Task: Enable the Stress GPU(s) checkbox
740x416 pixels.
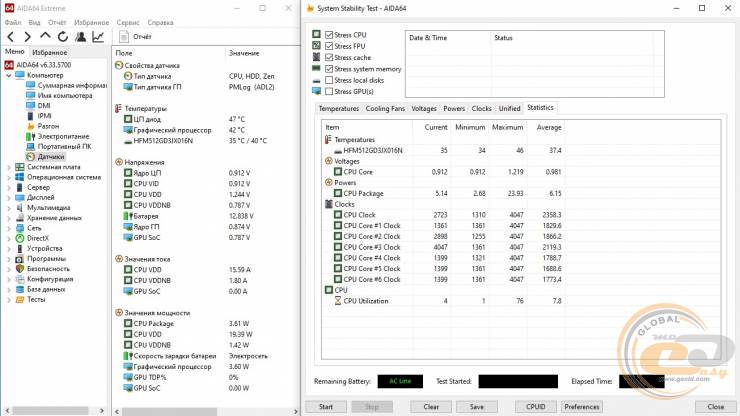Action: point(329,92)
